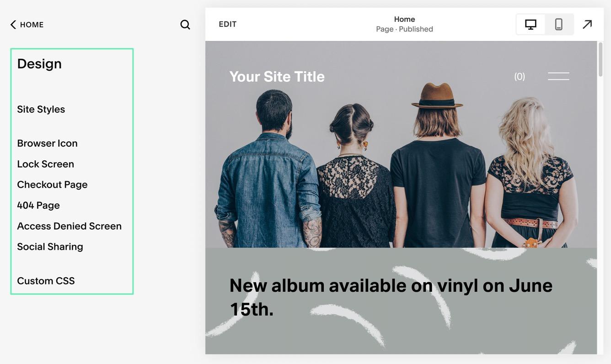Click the EDIT button
611x364 pixels.
pos(227,24)
